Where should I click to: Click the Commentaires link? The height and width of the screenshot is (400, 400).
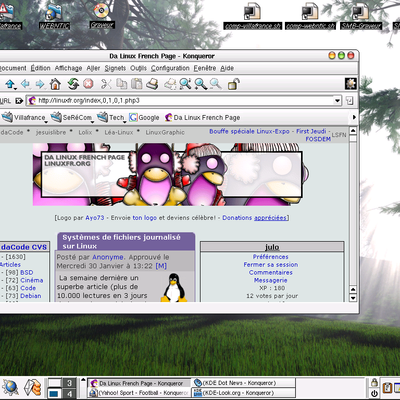271,272
